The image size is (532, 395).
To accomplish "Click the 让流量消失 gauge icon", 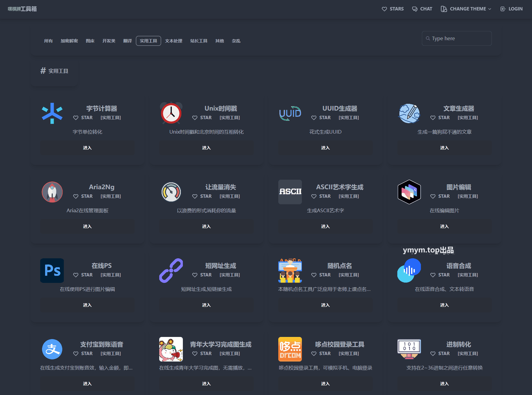I will (171, 192).
